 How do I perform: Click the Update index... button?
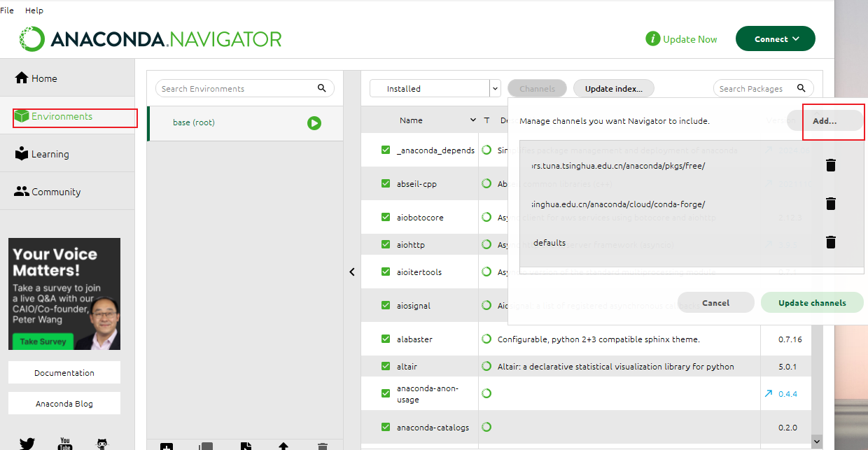pyautogui.click(x=614, y=88)
